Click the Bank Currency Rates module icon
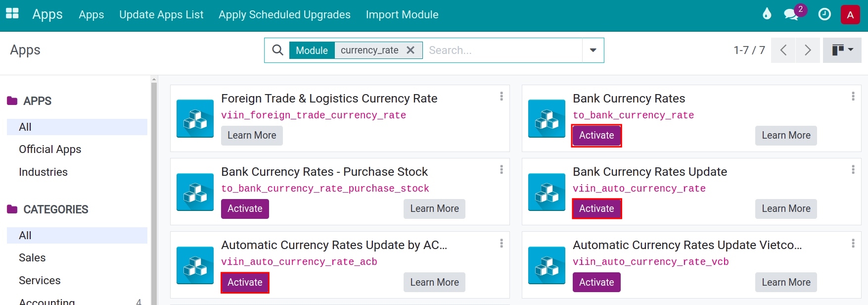Screen dimensions: 868x305 point(547,118)
